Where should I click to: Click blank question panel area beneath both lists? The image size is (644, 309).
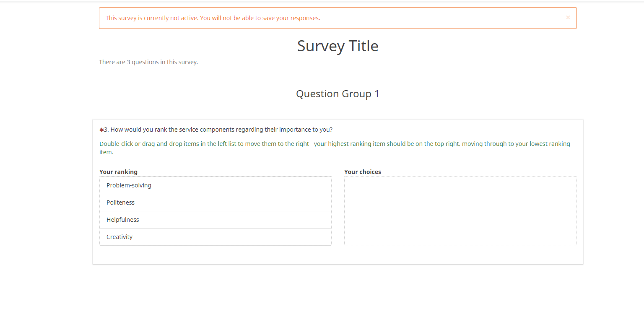pos(338,255)
